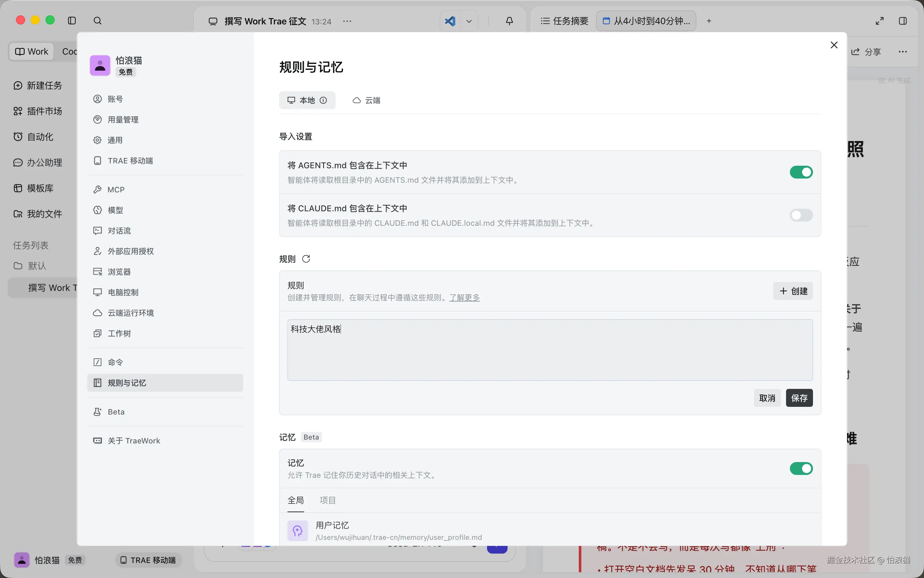Switch to the 云端 cloud tab
Image resolution: width=924 pixels, height=578 pixels.
pyautogui.click(x=366, y=100)
